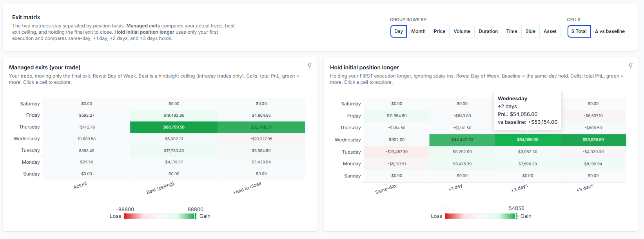Viewport: 644px width, 239px height.
Task: Open Thursday Hold to close cell $82,768.37
Action: tap(261, 127)
